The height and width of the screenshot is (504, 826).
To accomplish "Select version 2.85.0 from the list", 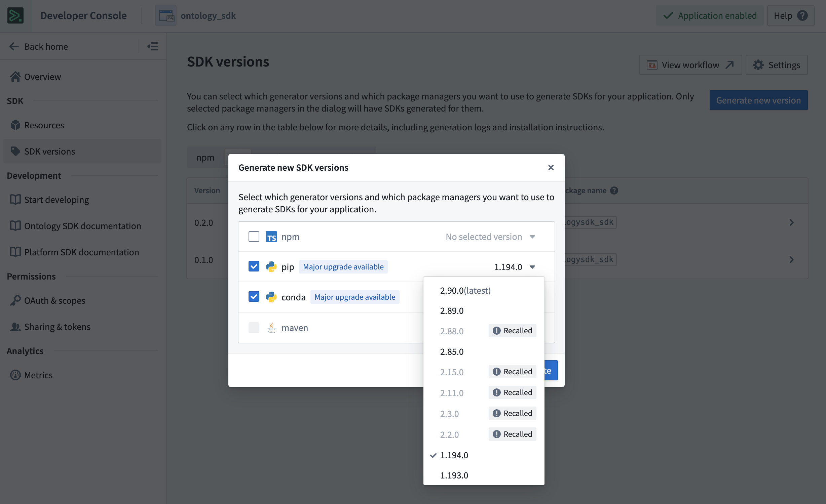I will 452,351.
